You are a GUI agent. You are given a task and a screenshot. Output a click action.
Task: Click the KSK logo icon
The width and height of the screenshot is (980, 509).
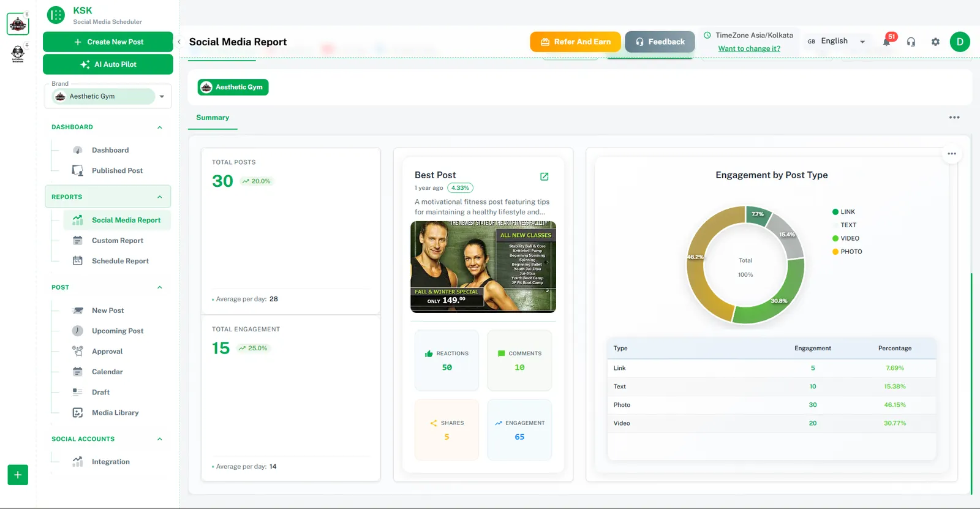(56, 15)
